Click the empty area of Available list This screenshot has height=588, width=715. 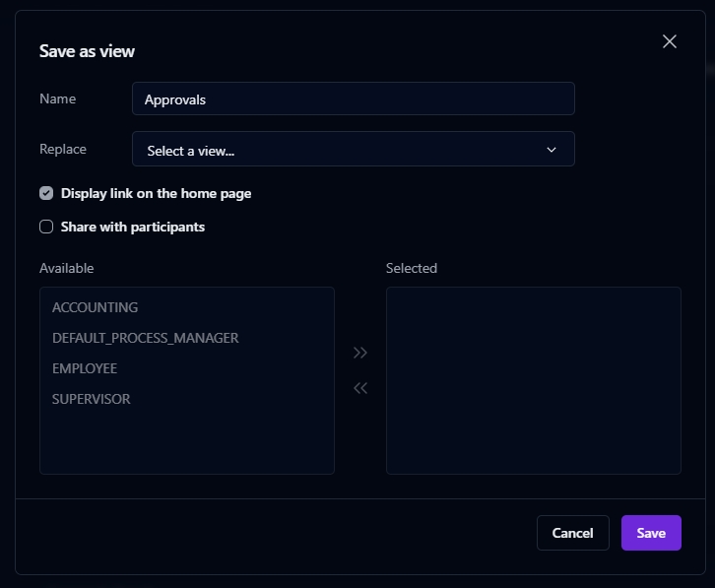tap(187, 443)
